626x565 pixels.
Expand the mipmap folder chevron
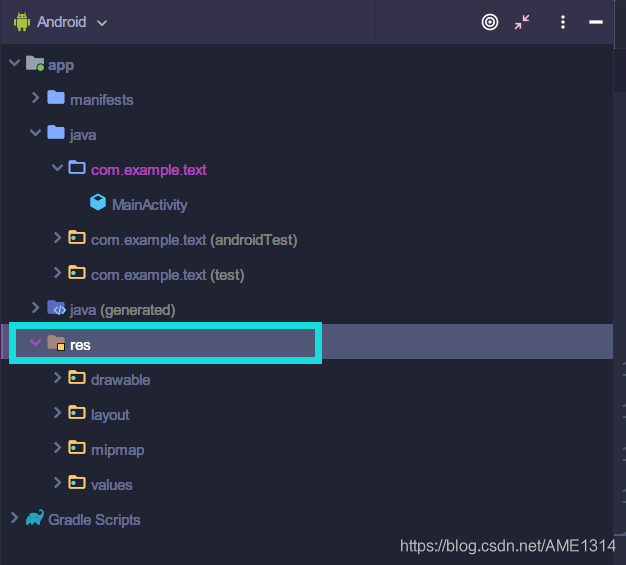tap(57, 448)
